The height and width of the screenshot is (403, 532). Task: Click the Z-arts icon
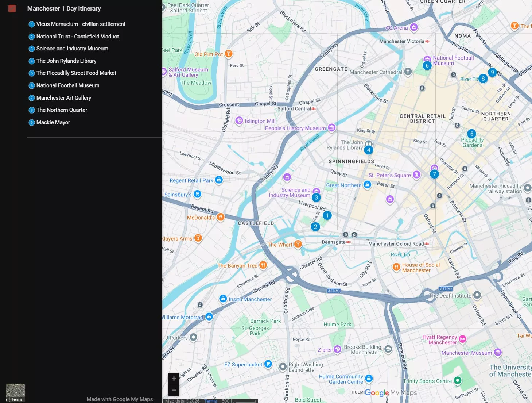click(337, 349)
